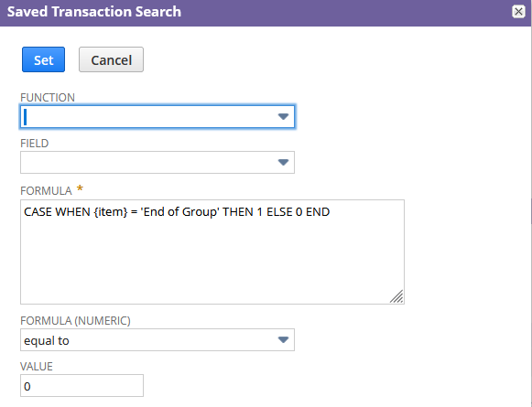
Task: Click the scrollbar on the dialog's right edge
Action: (x=531, y=212)
